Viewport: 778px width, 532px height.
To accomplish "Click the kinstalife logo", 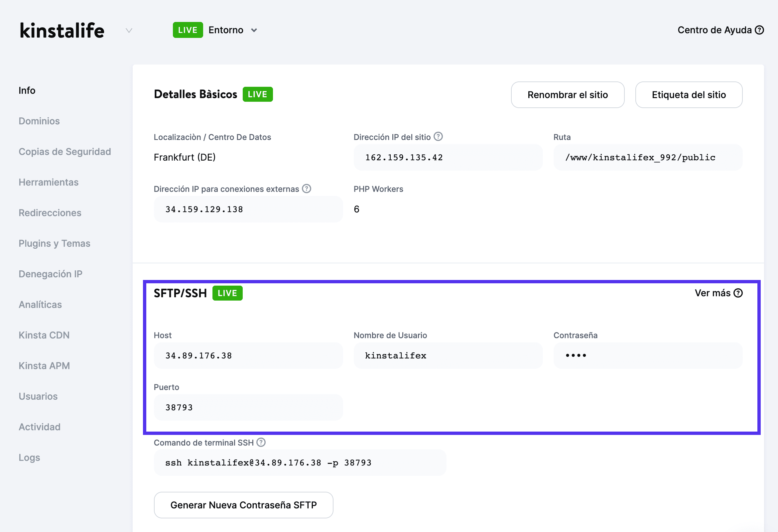I will [x=62, y=30].
